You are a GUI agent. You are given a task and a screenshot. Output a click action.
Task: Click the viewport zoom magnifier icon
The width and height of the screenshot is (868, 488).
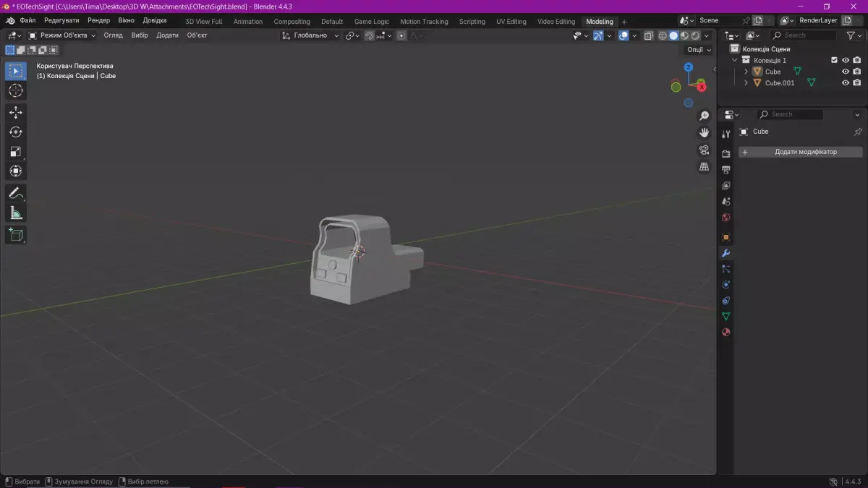[x=704, y=116]
